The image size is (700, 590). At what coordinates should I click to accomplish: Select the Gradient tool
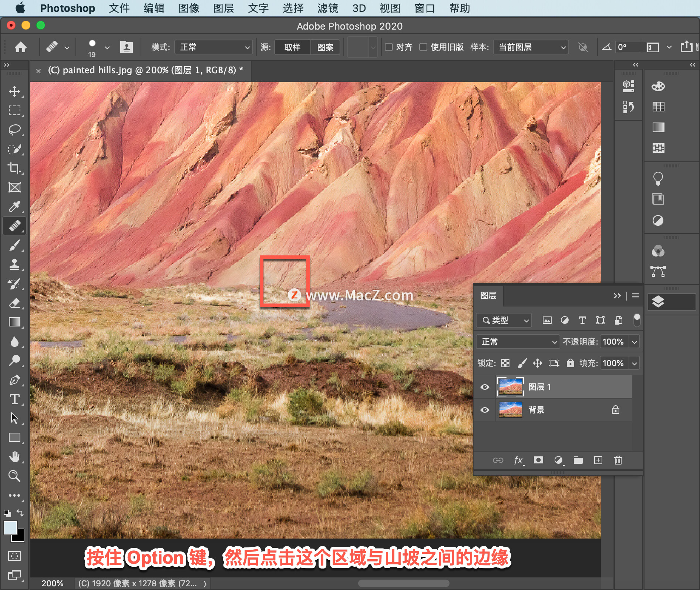tap(14, 322)
